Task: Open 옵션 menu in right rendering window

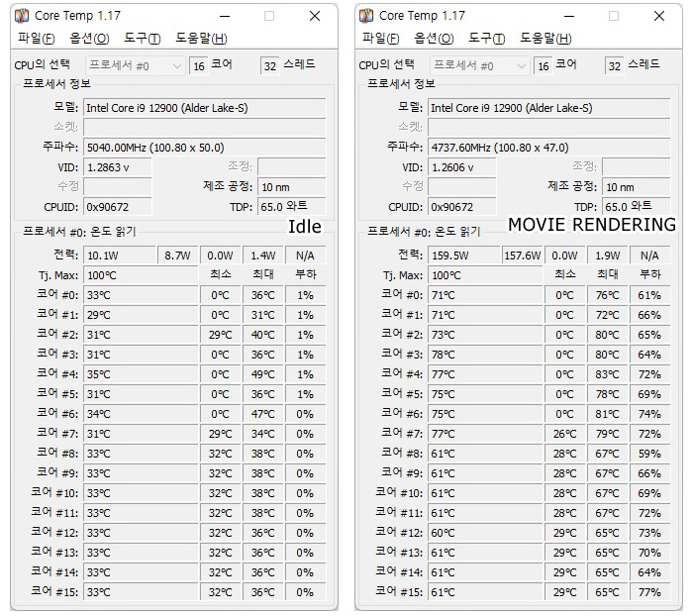Action: (x=434, y=39)
